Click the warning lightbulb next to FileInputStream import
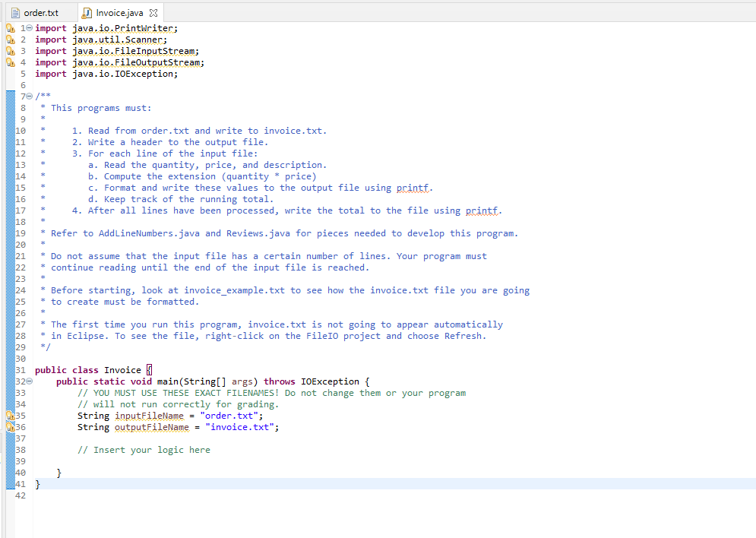 point(9,51)
